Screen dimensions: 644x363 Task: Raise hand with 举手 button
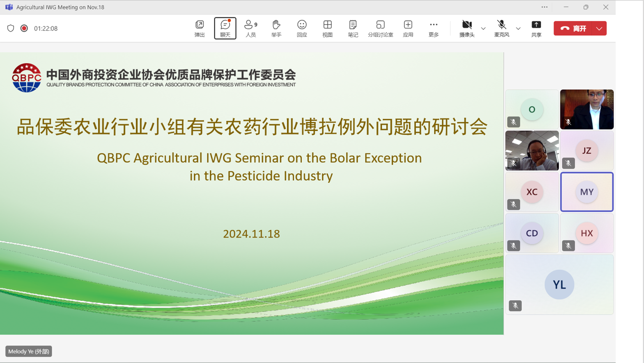pyautogui.click(x=276, y=28)
